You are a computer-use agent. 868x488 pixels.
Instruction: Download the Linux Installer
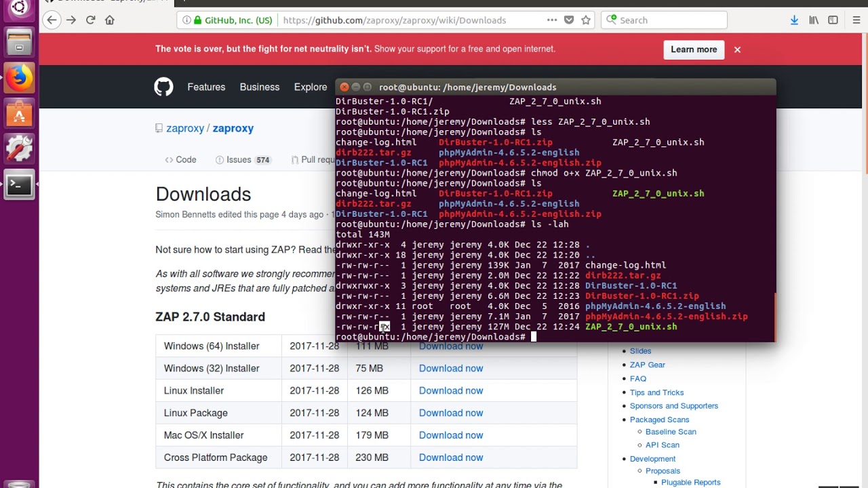[451, 390]
